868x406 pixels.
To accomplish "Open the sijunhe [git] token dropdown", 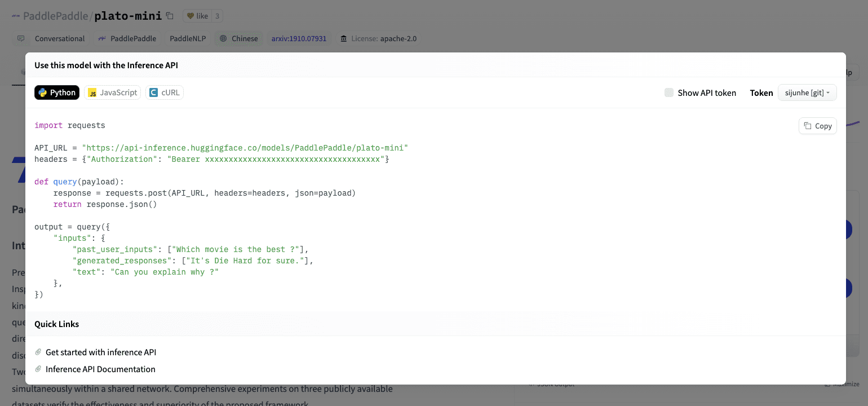I will 807,92.
